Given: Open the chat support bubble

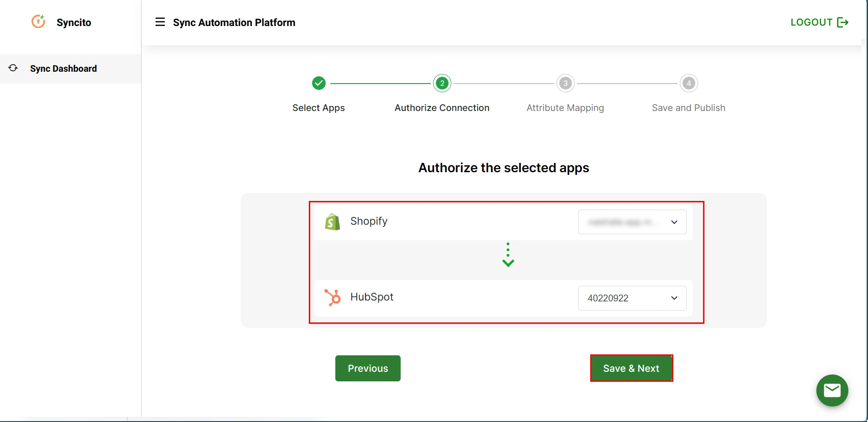Looking at the screenshot, I should 832,390.
